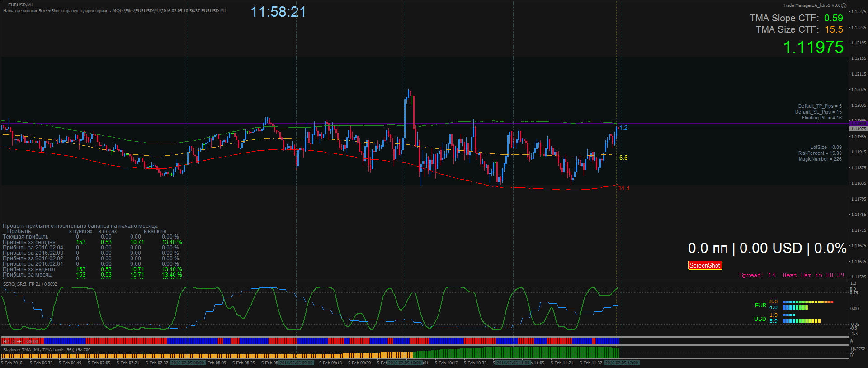Viewport: 868px width, 368px height.
Task: Click the Spread and Next Bar countdown text
Action: [792, 275]
